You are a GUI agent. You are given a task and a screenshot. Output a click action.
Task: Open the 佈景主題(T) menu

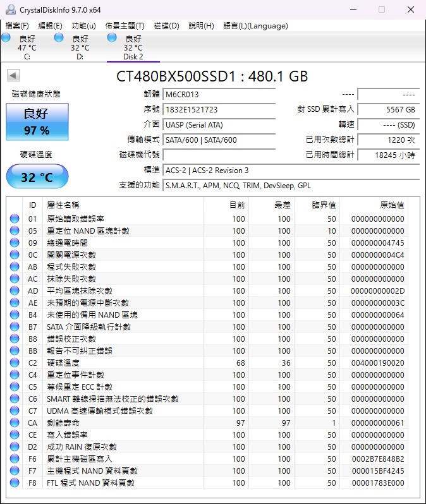coord(125,26)
